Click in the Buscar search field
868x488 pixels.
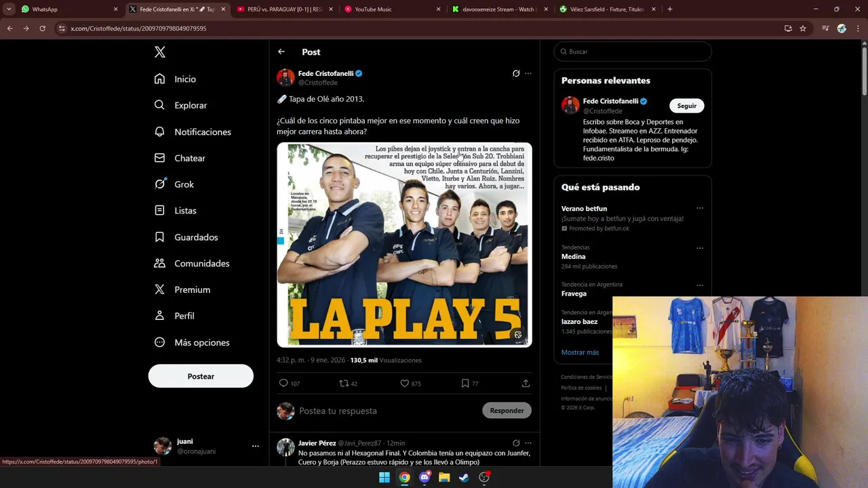633,52
